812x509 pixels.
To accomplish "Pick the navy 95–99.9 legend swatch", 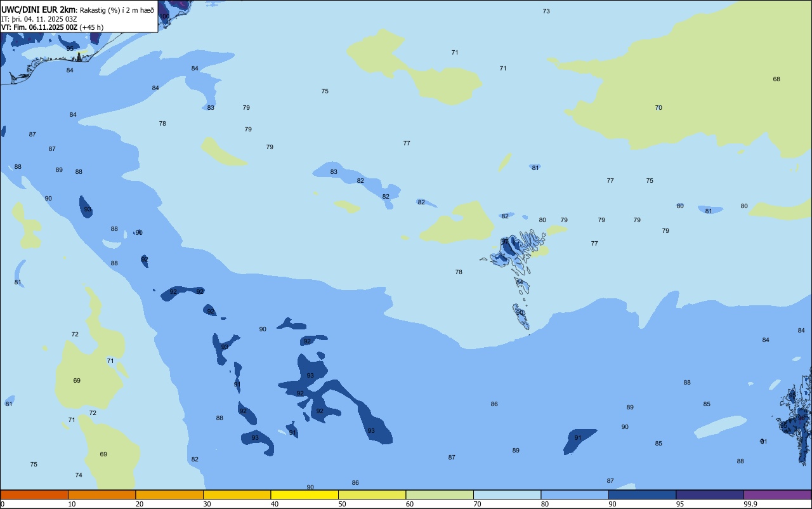I will [x=710, y=494].
